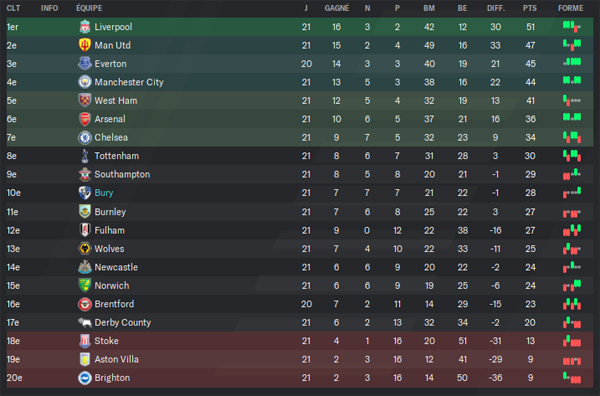Click the Liverpool club crest icon
The image size is (600, 396).
tap(85, 27)
